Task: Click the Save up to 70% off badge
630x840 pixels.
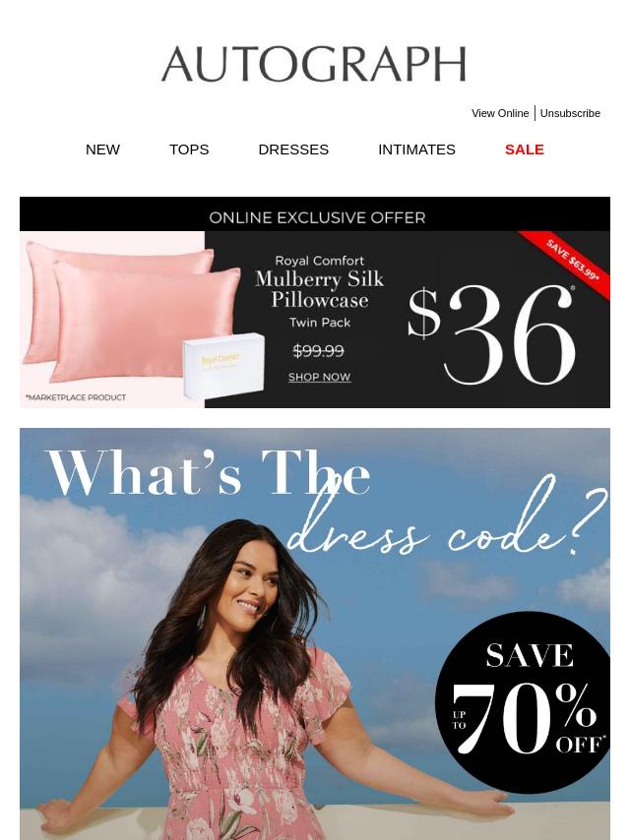Action: click(523, 701)
